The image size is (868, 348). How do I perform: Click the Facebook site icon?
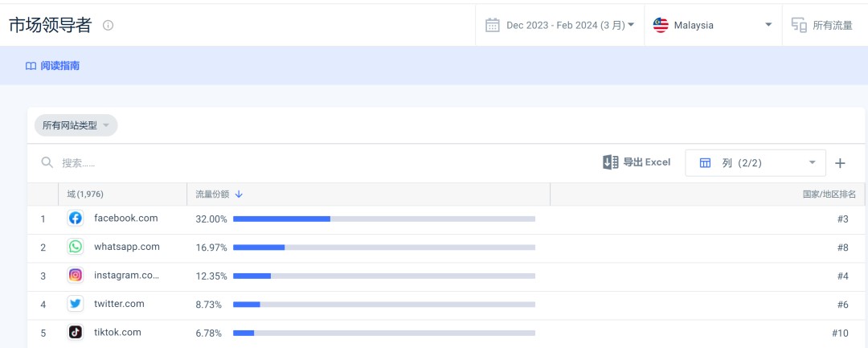coord(76,218)
